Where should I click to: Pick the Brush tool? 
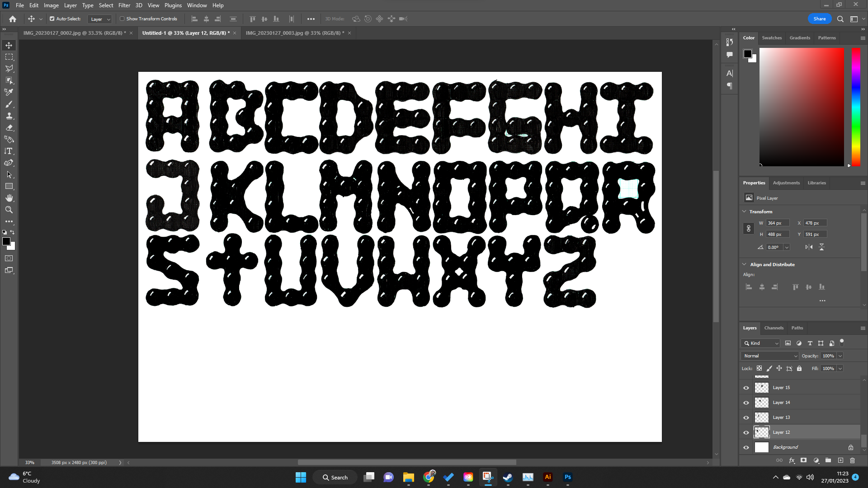[9, 104]
